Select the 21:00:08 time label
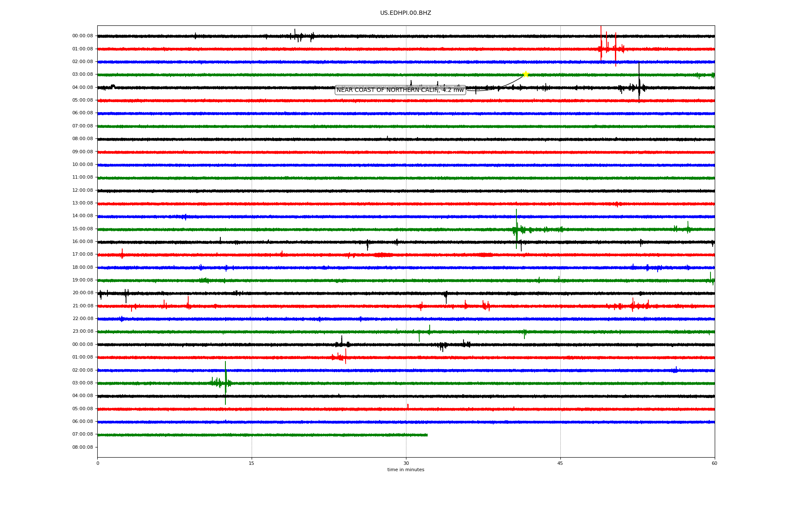Screen dimensions: 812x508 click(82, 306)
